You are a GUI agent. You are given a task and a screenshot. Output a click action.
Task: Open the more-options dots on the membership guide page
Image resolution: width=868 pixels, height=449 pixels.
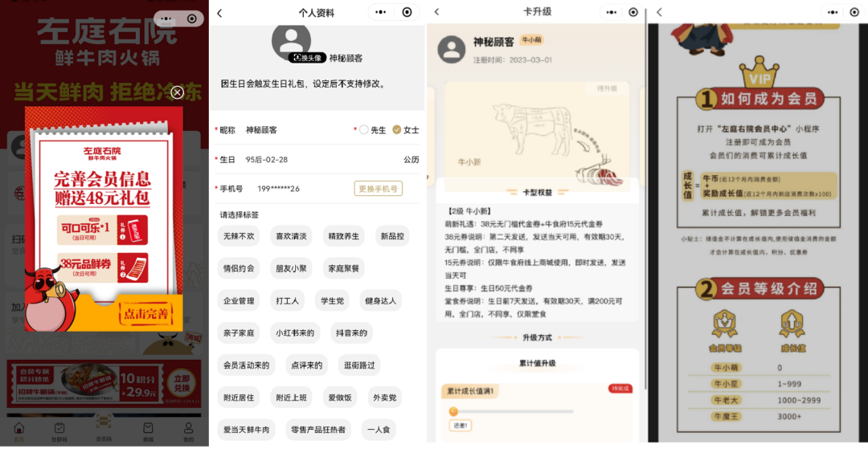(x=833, y=12)
